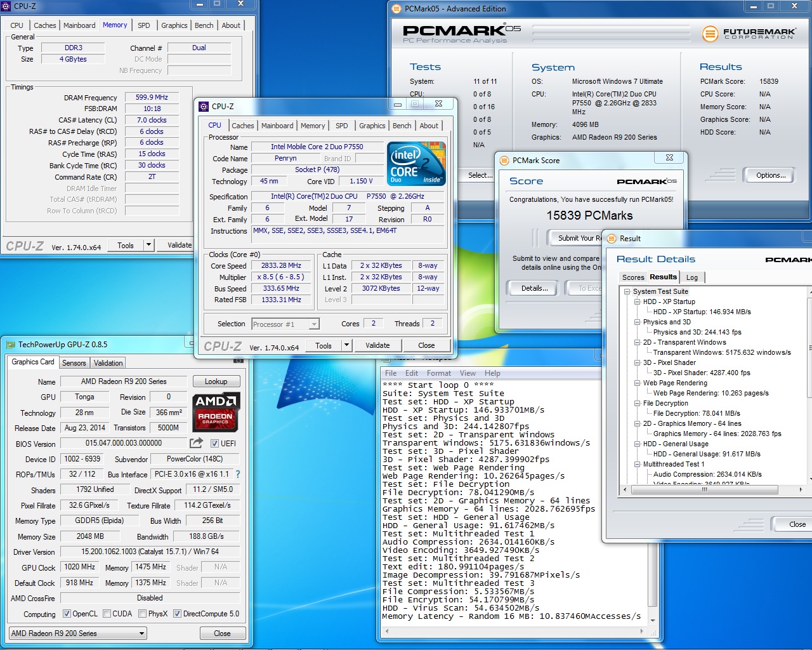
Task: Click Result list right scroll arrow
Action: click(801, 489)
